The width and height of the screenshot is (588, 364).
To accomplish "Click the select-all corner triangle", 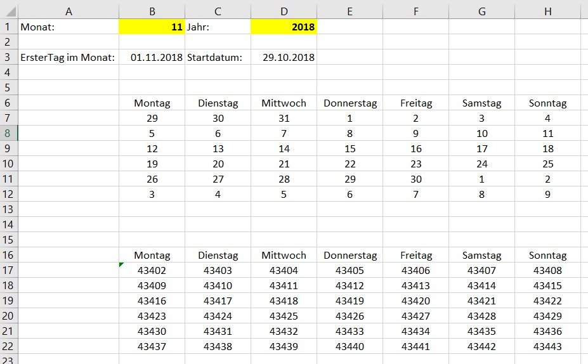I will click(9, 11).
